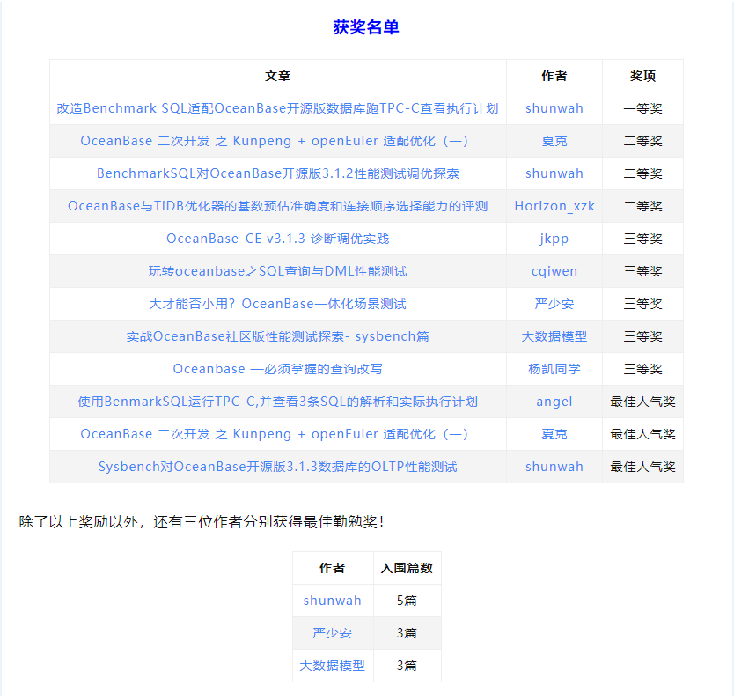This screenshot has width=734, height=700.
Task: Open the 大才能否小用？OceanBase一体化场景测试 article
Action: [x=277, y=304]
